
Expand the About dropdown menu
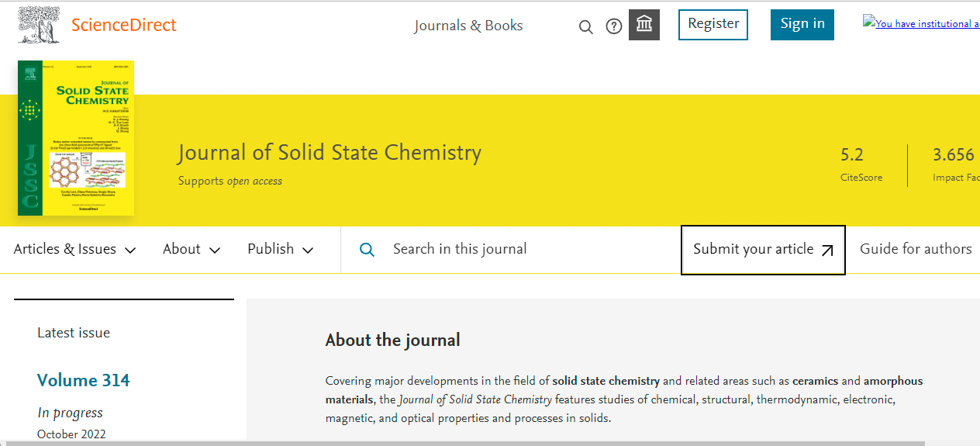192,249
